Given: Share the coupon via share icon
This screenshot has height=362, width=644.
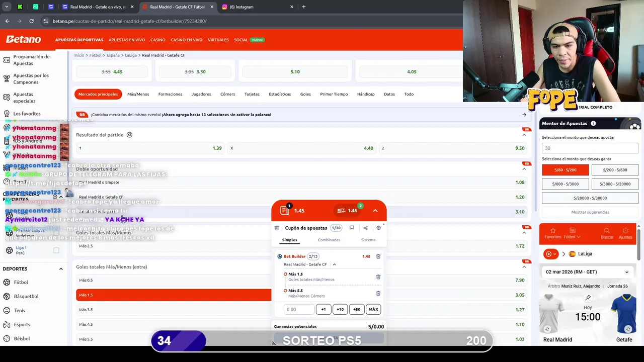Looking at the screenshot, I should click(365, 228).
